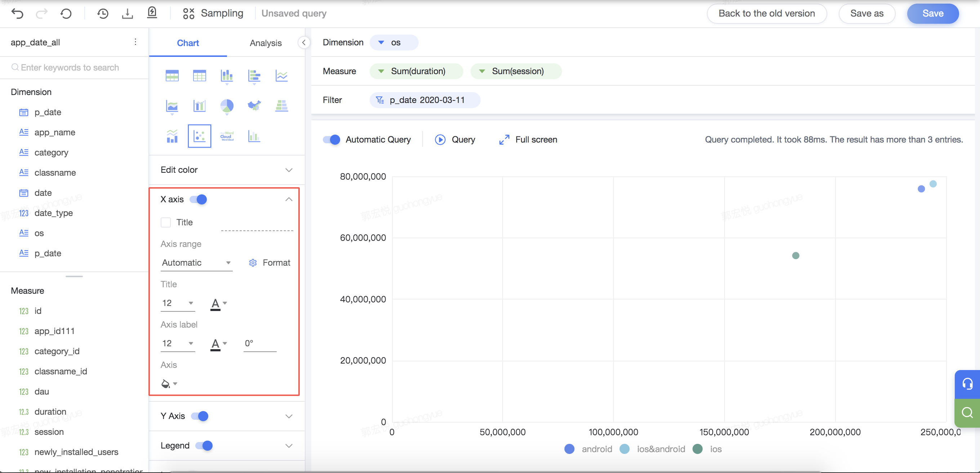
Task: Select the plain table chart type
Action: [199, 76]
